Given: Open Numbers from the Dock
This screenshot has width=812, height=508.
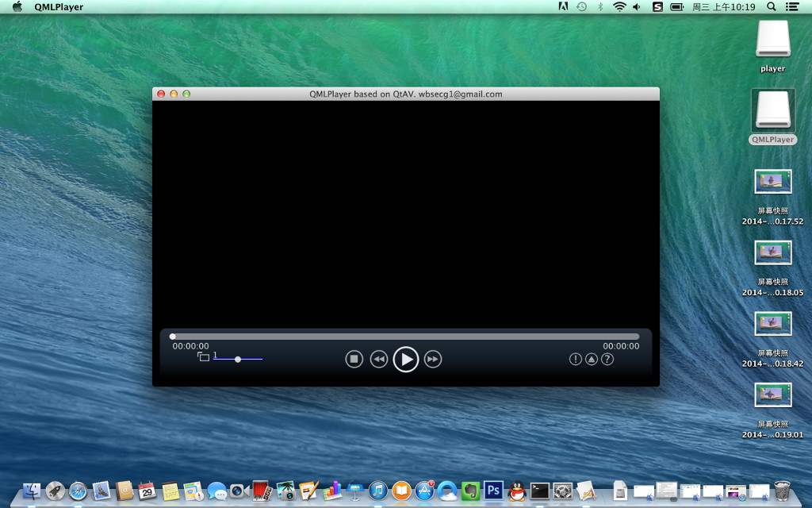Looking at the screenshot, I should (332, 491).
